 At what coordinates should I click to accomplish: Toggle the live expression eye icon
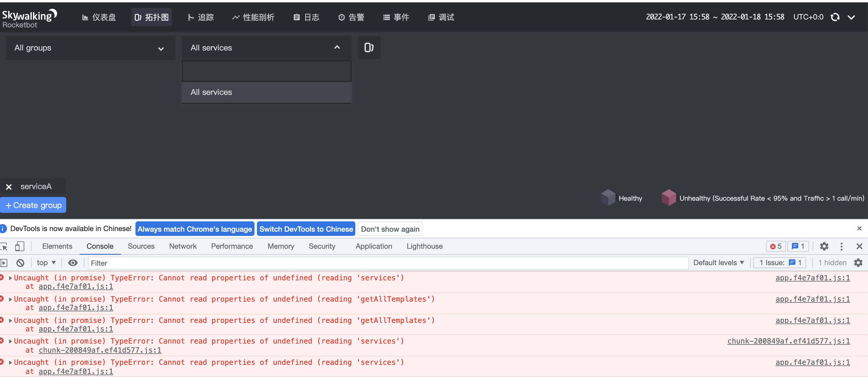coord(73,263)
